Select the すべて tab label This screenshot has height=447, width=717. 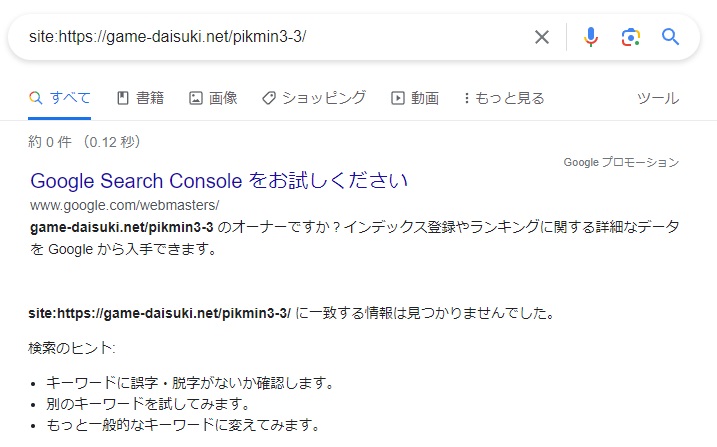pyautogui.click(x=70, y=97)
